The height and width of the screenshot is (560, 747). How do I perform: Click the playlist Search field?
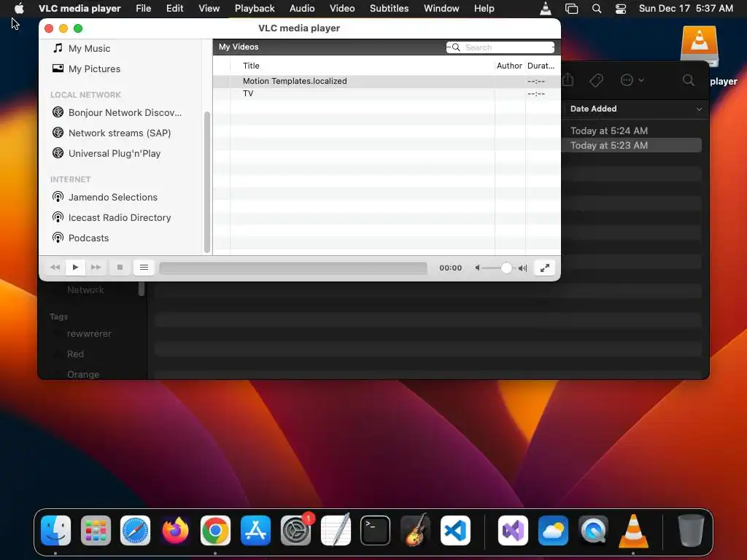point(500,47)
